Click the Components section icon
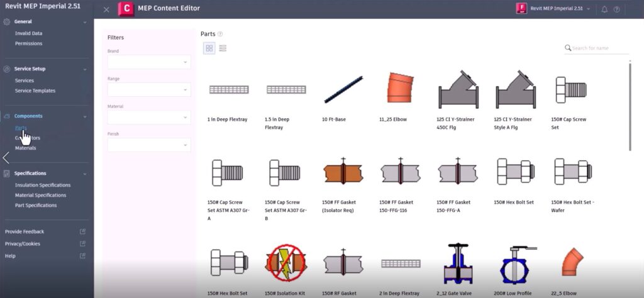The width and height of the screenshot is (644, 298). pos(6,116)
